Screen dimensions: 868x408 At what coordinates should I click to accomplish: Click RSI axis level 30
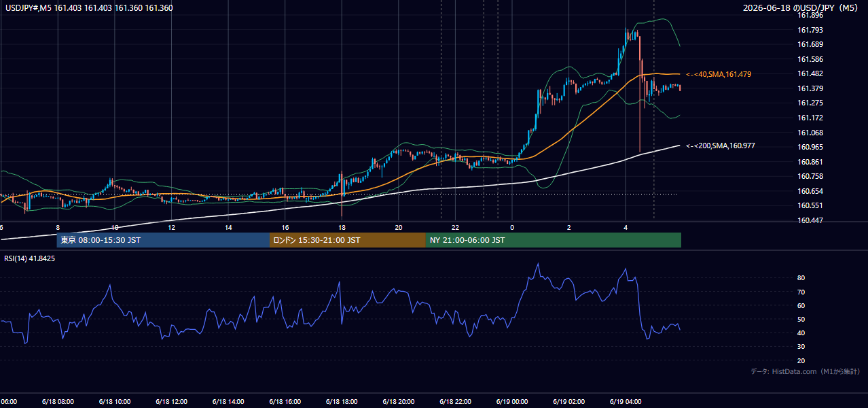(801, 347)
